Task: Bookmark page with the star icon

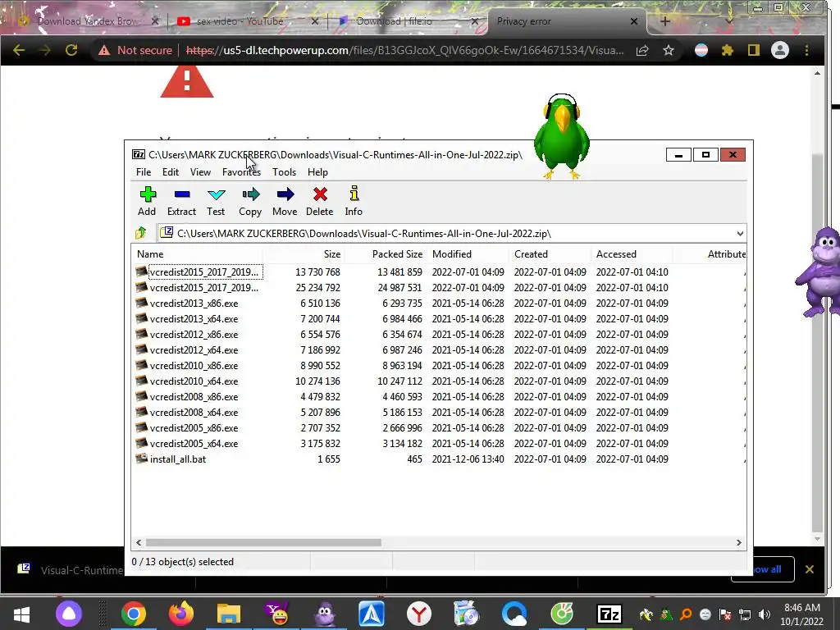Action: (668, 50)
